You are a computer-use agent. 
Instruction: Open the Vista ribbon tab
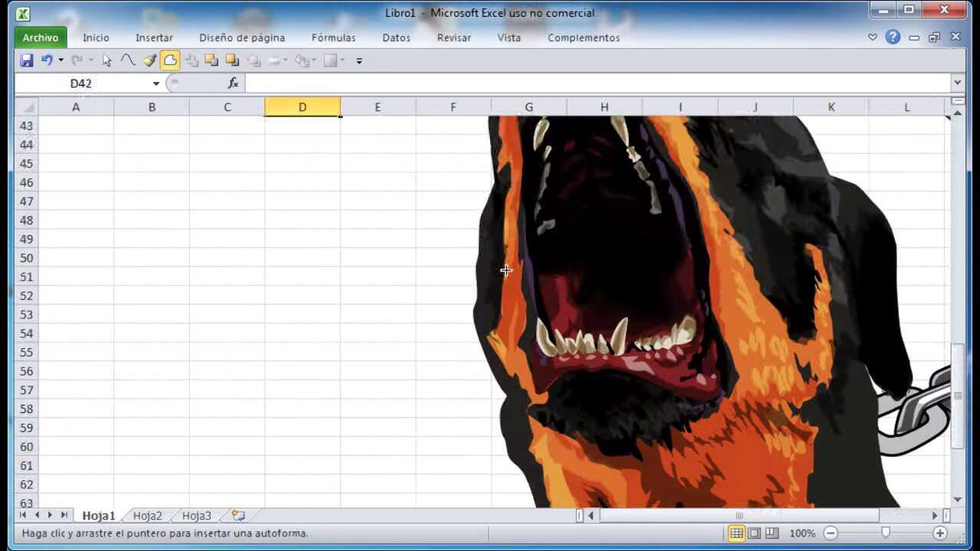click(509, 37)
